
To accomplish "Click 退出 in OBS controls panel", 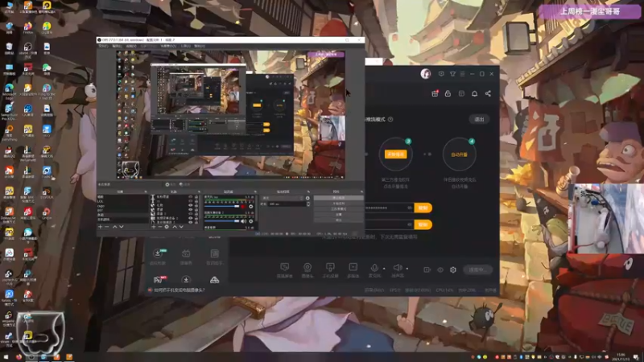I will pyautogui.click(x=338, y=220).
